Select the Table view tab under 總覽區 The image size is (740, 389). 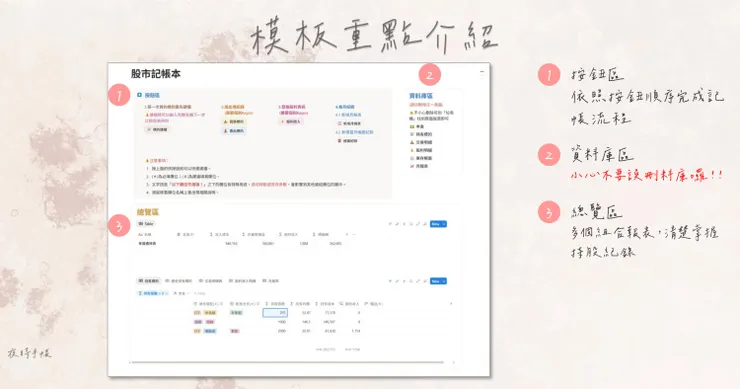click(x=146, y=224)
